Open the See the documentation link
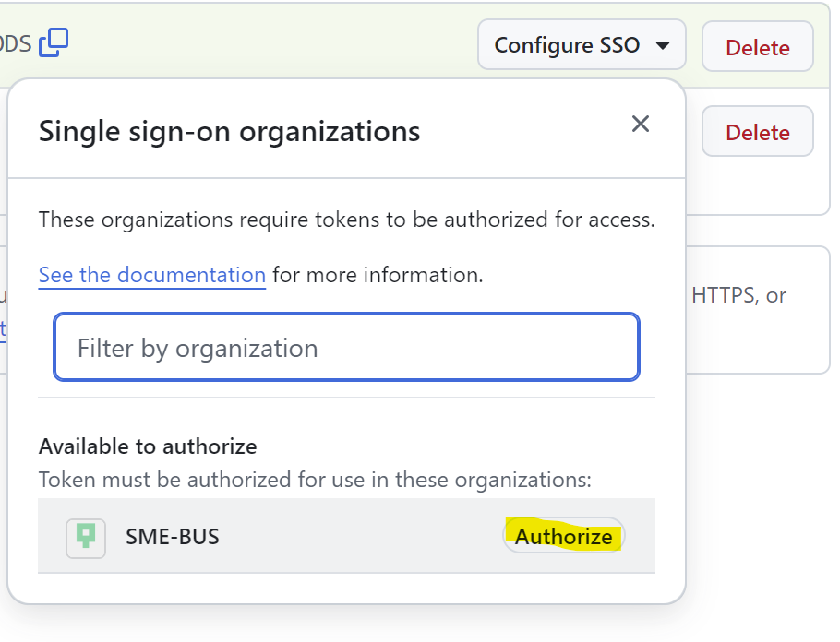Screen dimensions: 840x642 [x=152, y=275]
